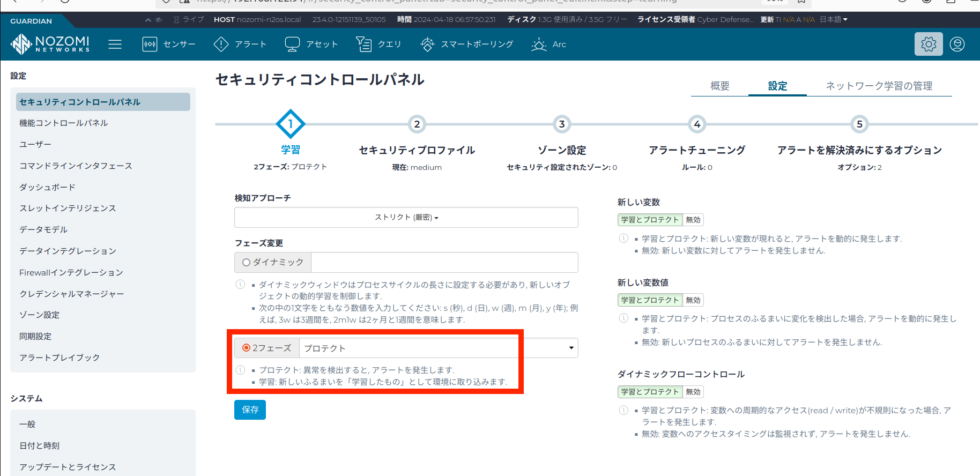
Task: Click the Nozomi Networks logo
Action: pyautogui.click(x=50, y=44)
